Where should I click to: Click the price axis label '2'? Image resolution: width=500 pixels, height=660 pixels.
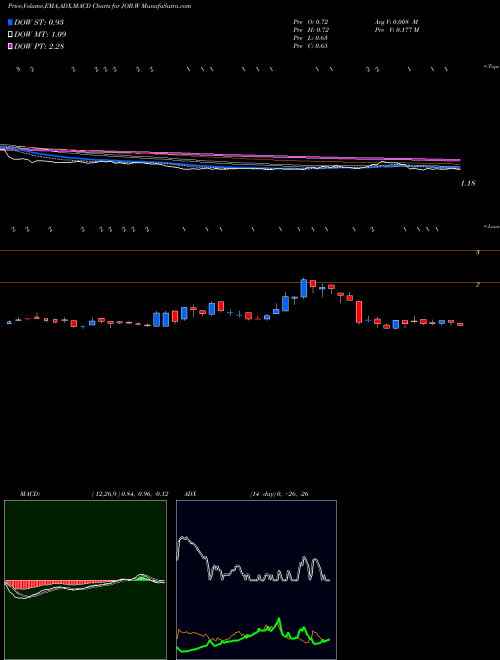coord(477,285)
